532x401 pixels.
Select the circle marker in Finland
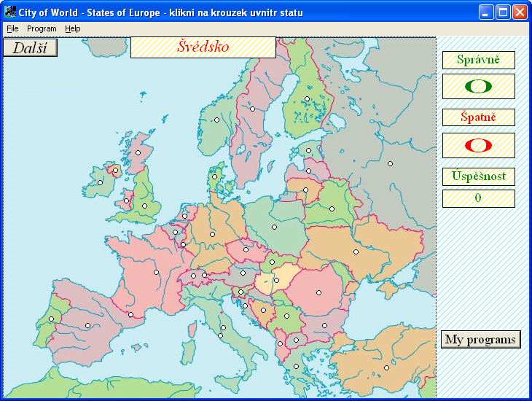tap(307, 99)
